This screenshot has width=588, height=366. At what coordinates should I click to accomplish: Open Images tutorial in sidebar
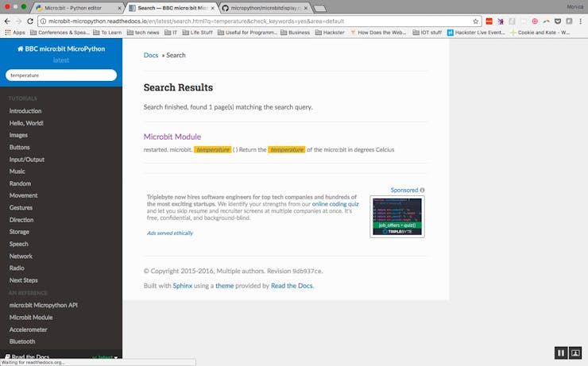coord(18,135)
